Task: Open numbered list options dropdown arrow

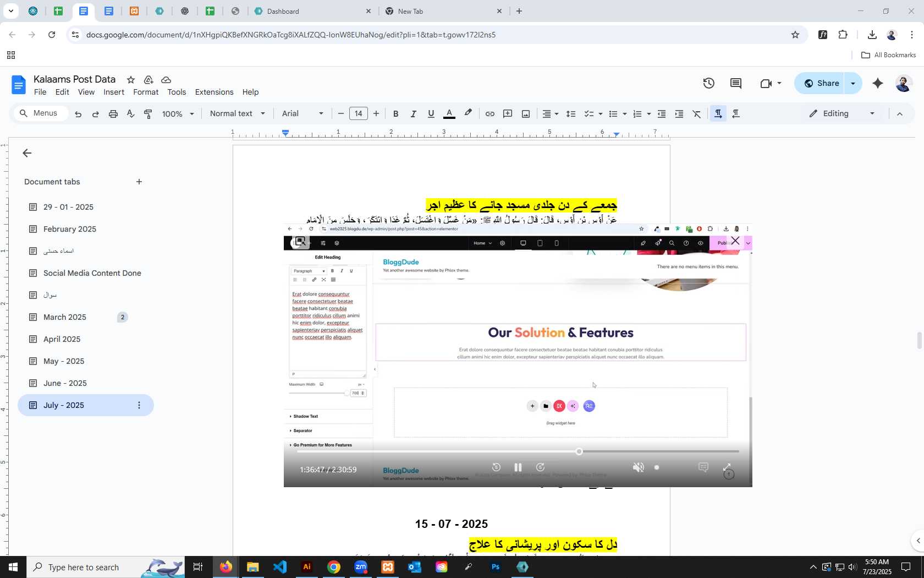Action: click(x=649, y=114)
